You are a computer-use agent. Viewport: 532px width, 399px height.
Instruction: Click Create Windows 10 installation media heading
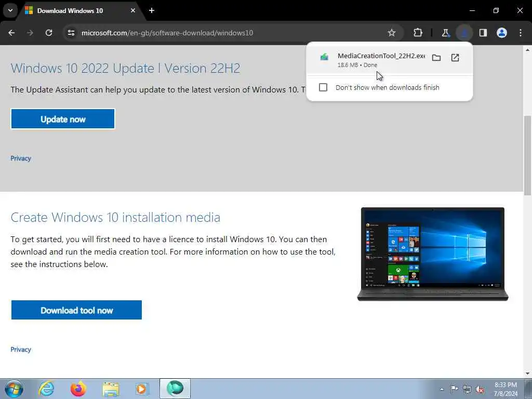point(115,217)
